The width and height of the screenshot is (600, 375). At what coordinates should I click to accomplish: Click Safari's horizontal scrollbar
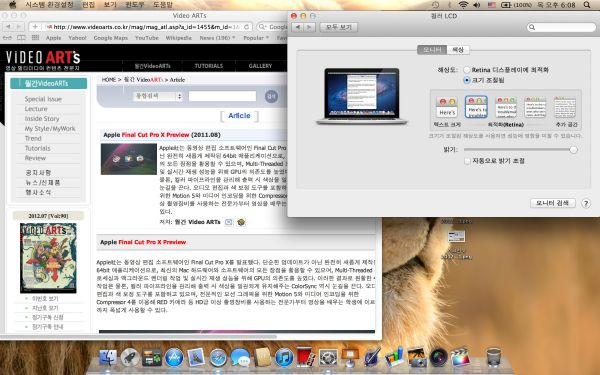tap(139, 337)
